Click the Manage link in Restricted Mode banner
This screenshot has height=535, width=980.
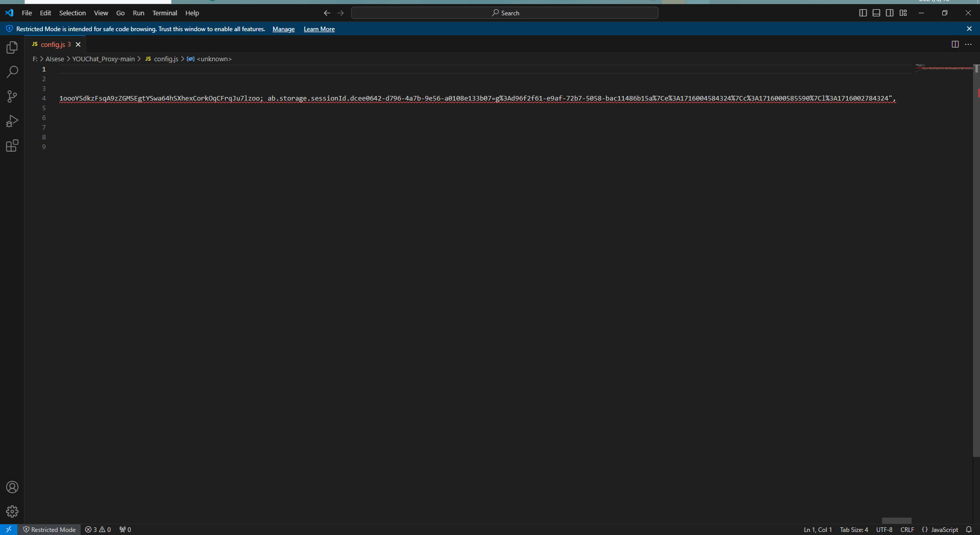coord(283,29)
